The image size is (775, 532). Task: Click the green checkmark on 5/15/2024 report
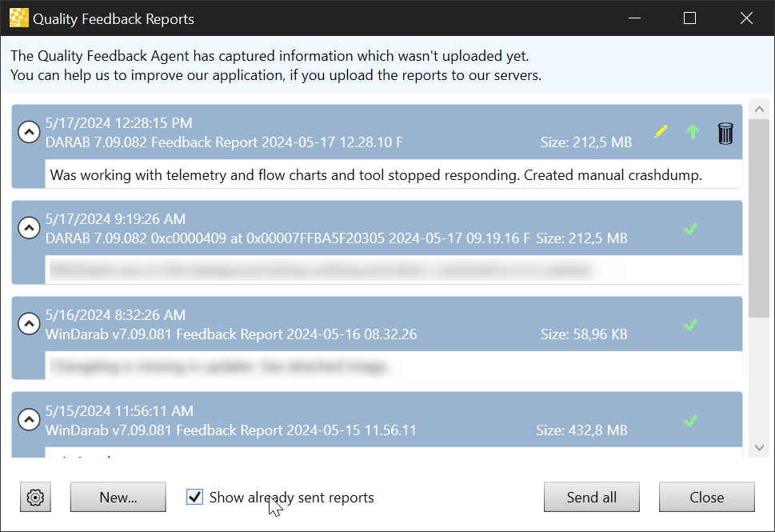[x=691, y=421]
